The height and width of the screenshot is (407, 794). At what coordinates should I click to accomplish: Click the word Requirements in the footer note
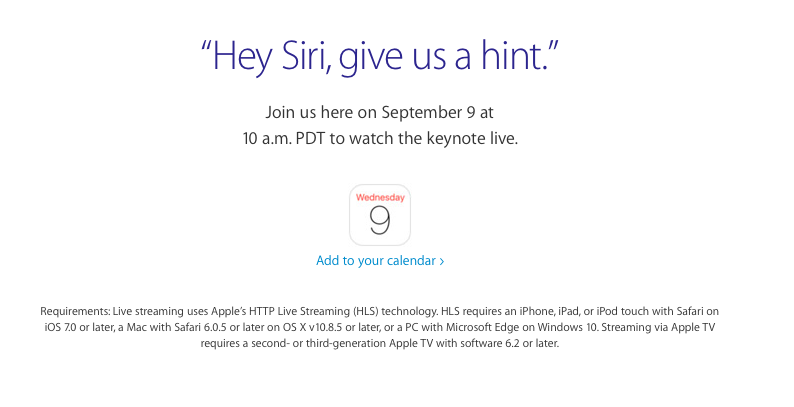coord(74,311)
